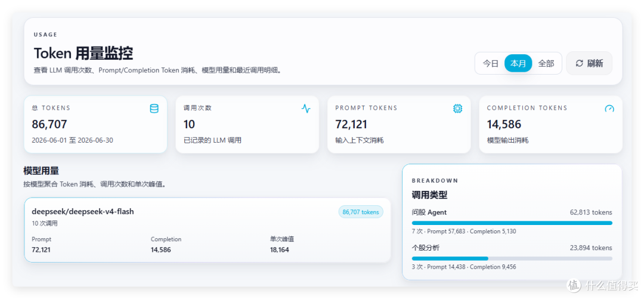Click the 3 次 · Prompt 14,438 detail line
Image resolution: width=644 pixels, height=299 pixels.
[464, 267]
